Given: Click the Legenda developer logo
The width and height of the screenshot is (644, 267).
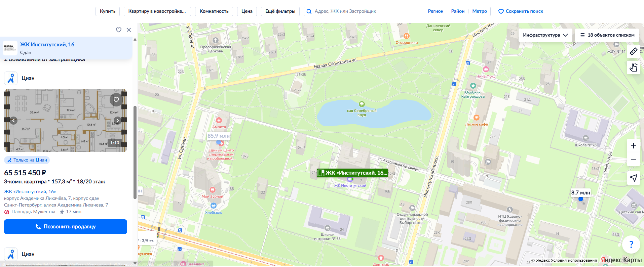Looking at the screenshot, I should [x=10, y=48].
